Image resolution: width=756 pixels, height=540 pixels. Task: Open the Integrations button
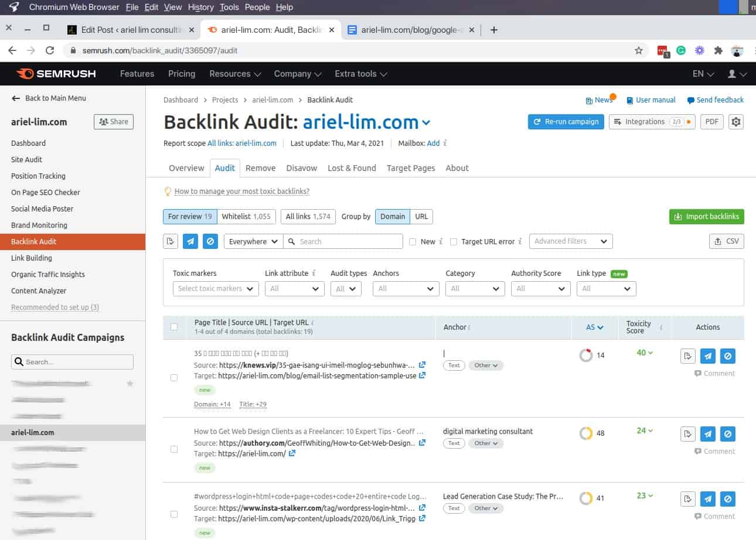tap(652, 122)
